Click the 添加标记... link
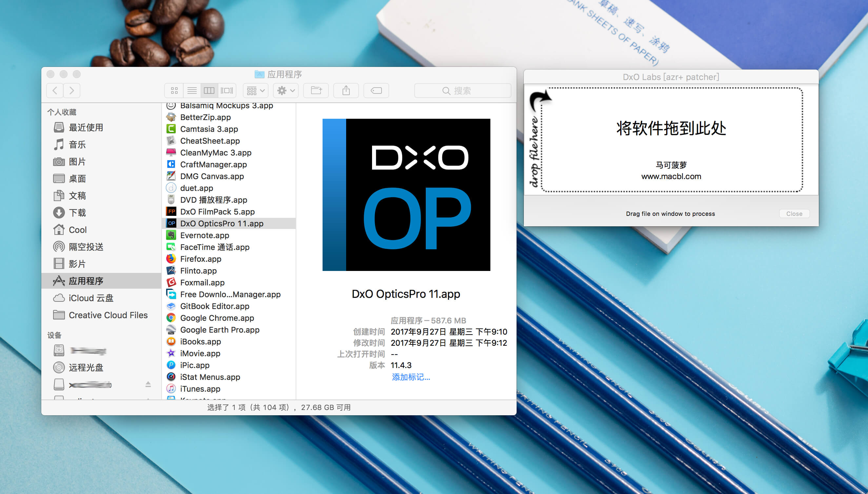This screenshot has width=868, height=494. (411, 377)
